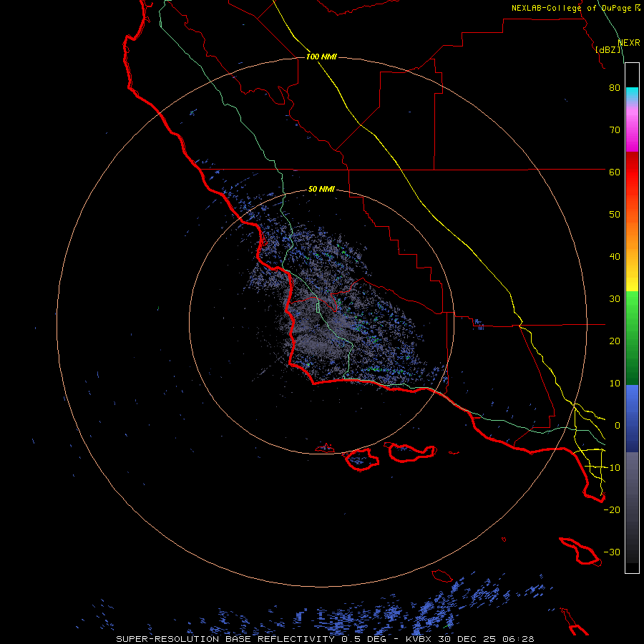Click the 50 value on the dBZ scale

[615, 215]
